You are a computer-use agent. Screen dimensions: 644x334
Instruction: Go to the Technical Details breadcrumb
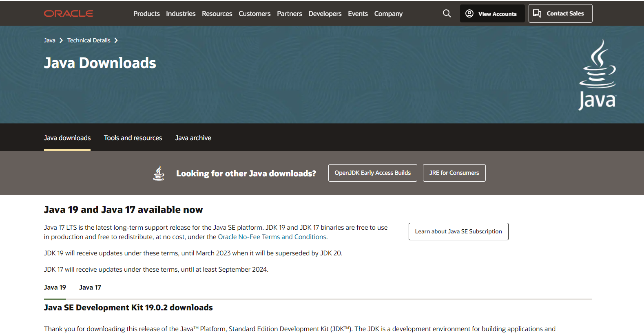(89, 40)
